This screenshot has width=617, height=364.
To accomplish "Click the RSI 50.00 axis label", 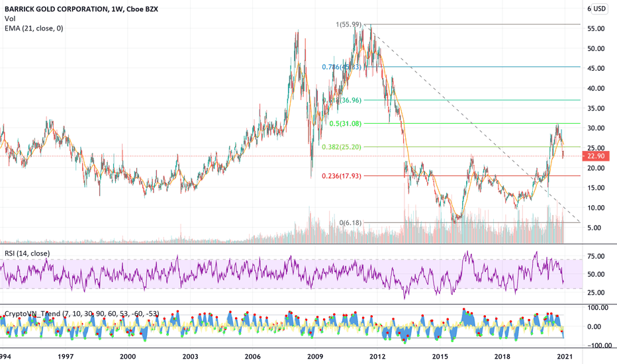I will [x=596, y=274].
